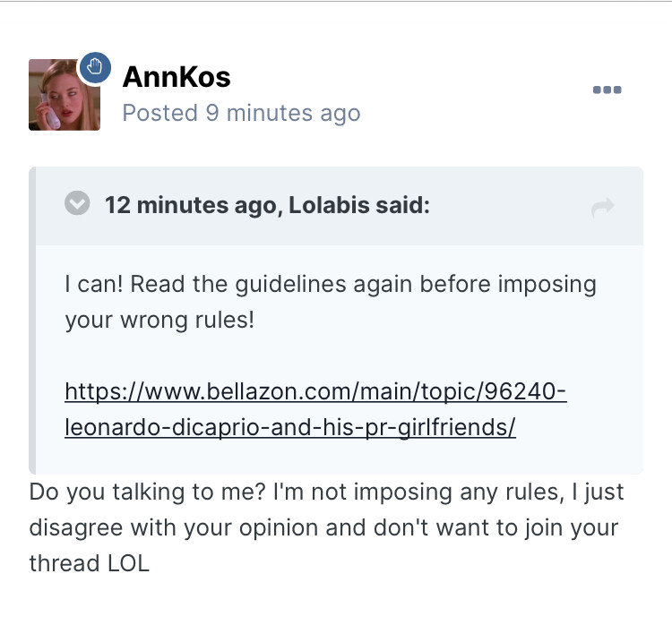Click the "12 minutes ago" quote header text
The image size is (672, 625).
pos(188,206)
